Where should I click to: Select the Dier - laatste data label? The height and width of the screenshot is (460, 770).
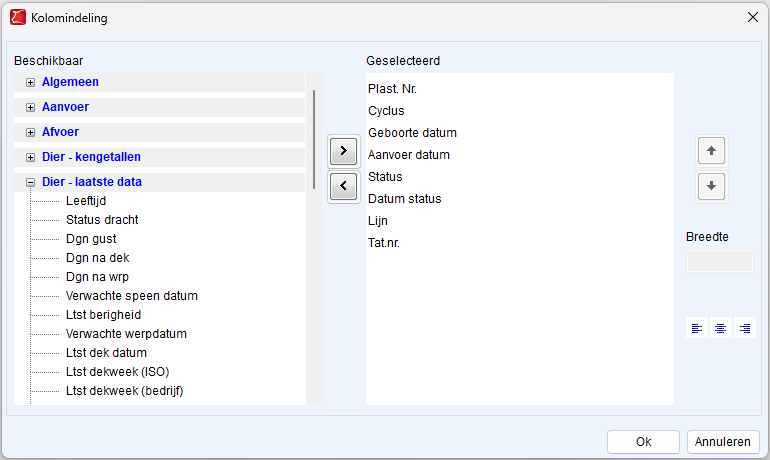coord(92,182)
